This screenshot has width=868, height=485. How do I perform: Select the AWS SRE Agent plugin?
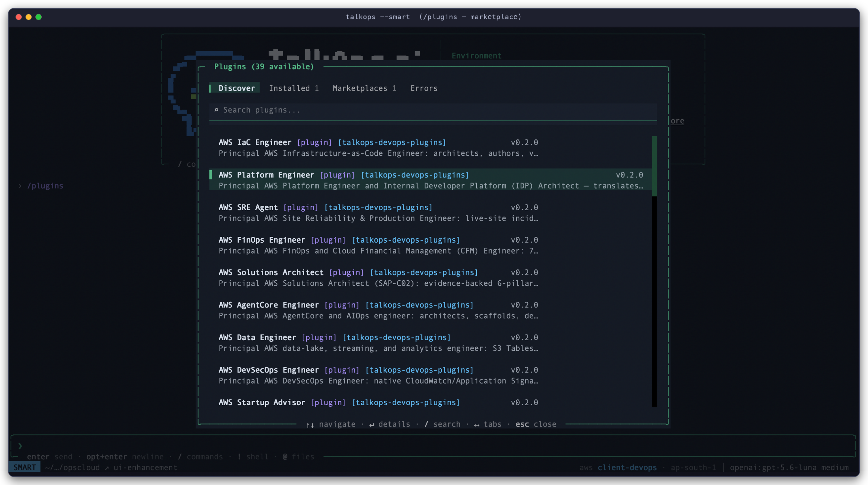[x=430, y=213]
